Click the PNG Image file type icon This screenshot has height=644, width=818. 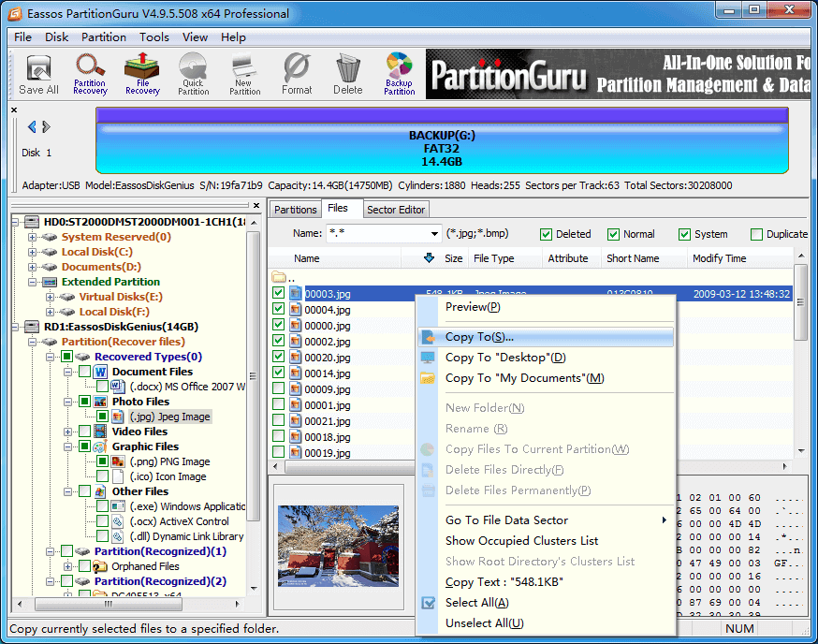click(x=119, y=461)
